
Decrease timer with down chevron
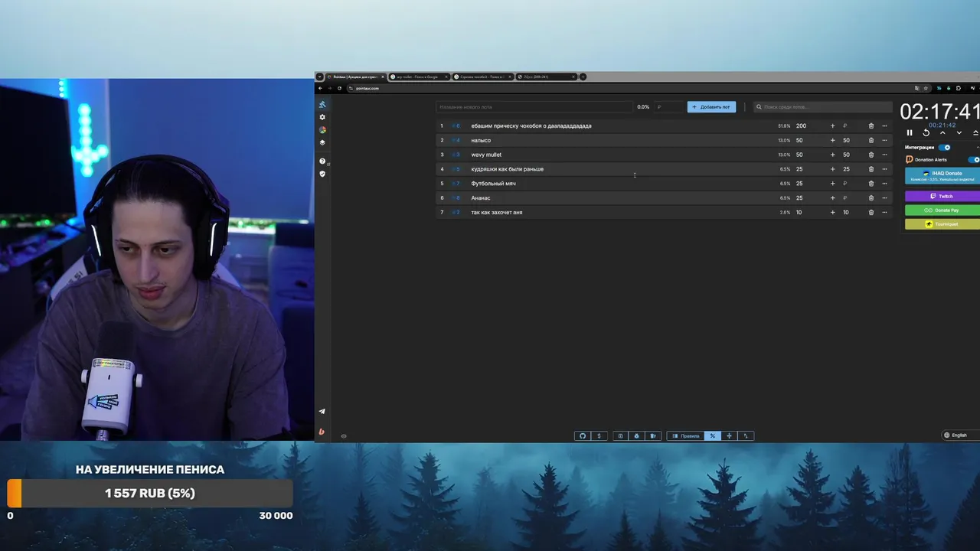click(959, 133)
